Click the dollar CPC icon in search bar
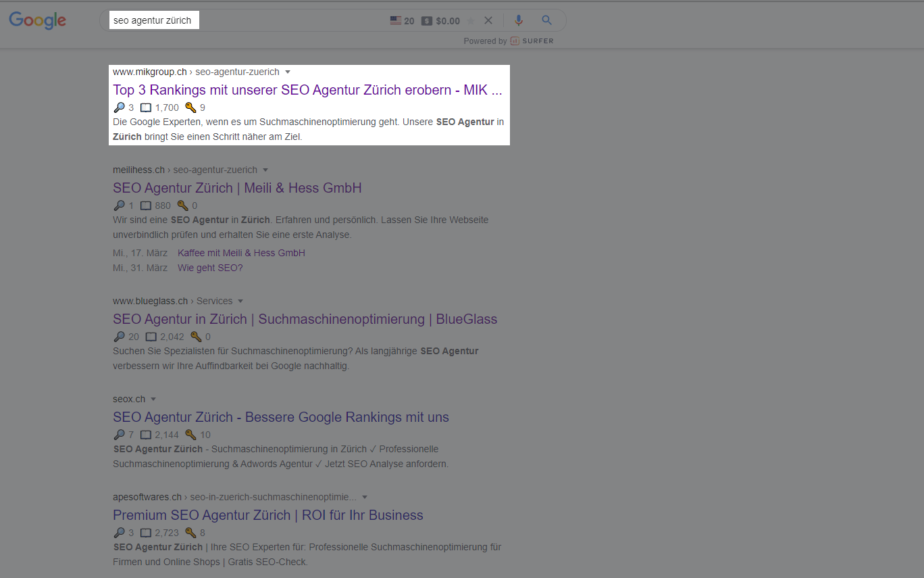This screenshot has width=924, height=578. pyautogui.click(x=427, y=20)
